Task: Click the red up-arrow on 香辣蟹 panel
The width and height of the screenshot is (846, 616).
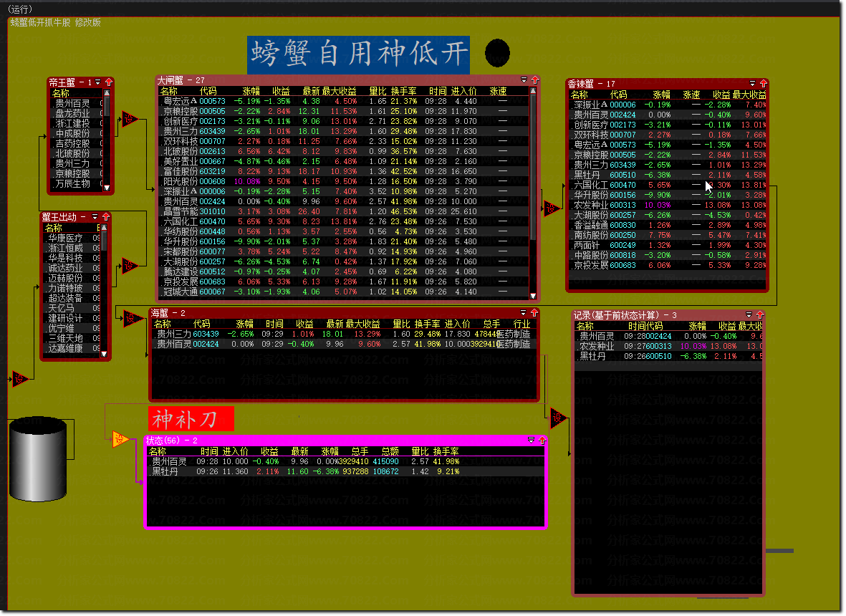Action: click(764, 84)
